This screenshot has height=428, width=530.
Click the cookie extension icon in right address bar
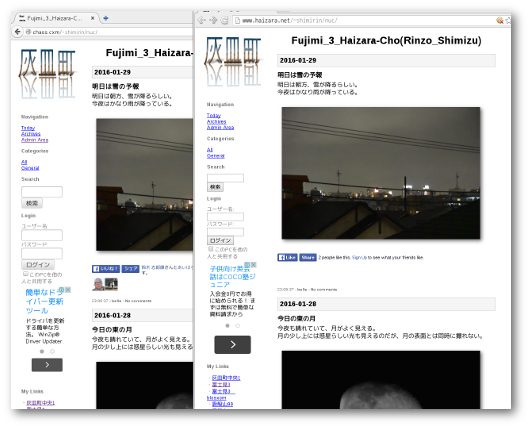click(x=500, y=21)
